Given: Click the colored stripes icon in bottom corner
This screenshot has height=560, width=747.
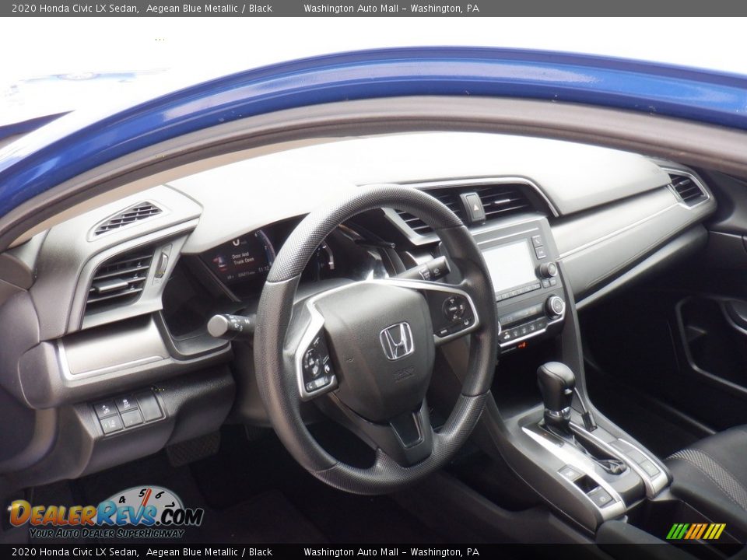Looking at the screenshot, I should pos(696,531).
